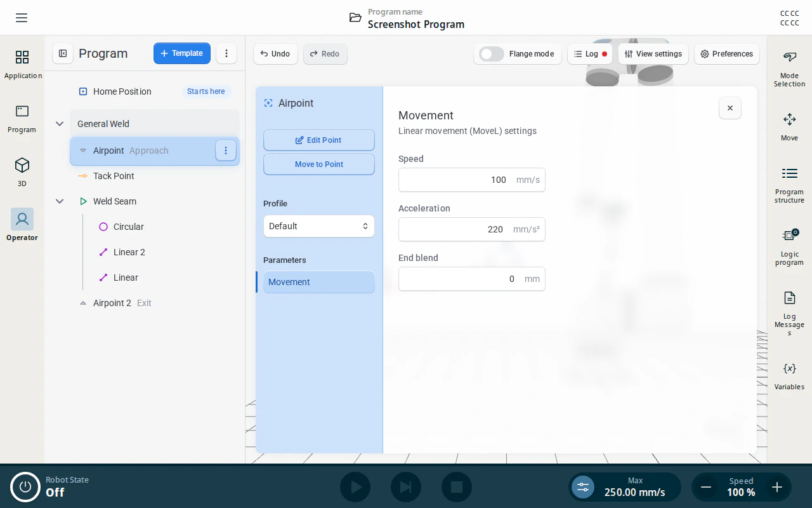Click the End blend input field
The image size is (812, 508).
472,279
